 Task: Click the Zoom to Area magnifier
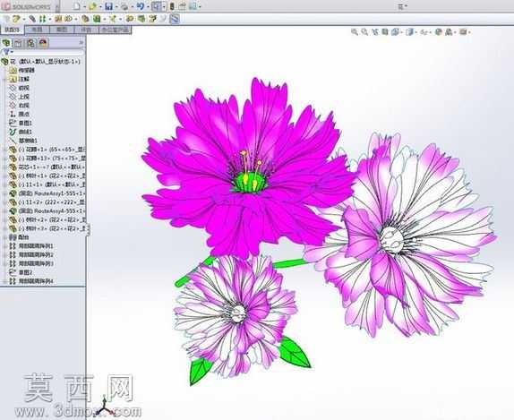(x=364, y=32)
